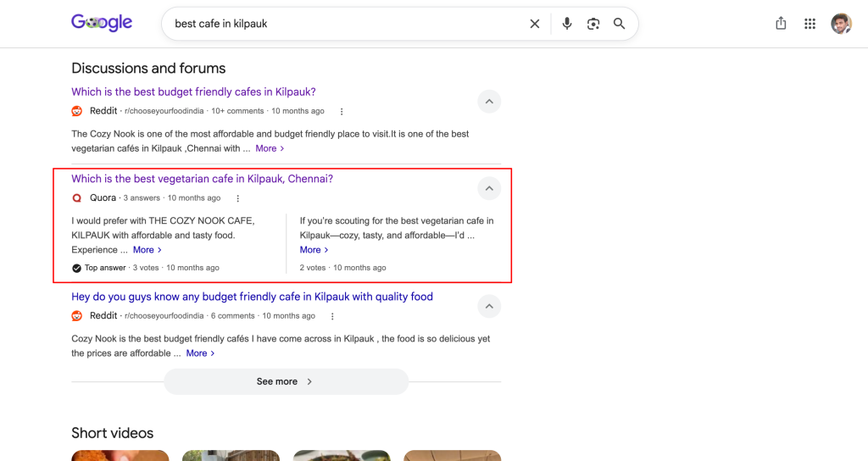Click the 'Short videos' heading

click(113, 433)
